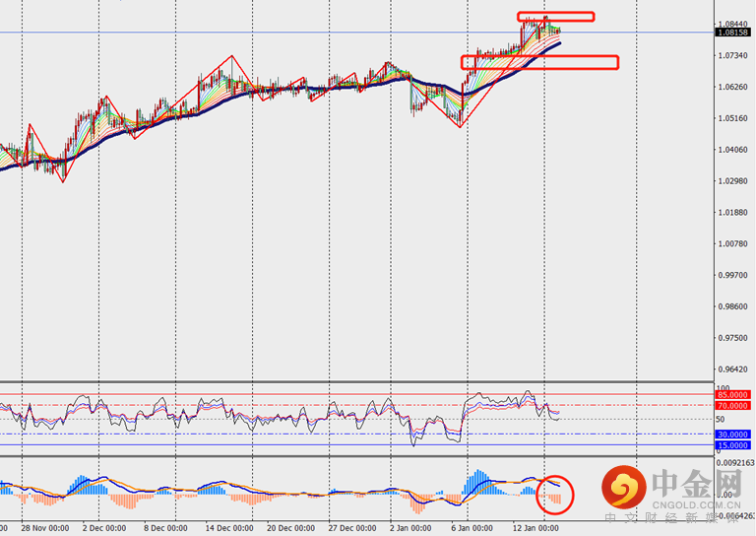This screenshot has width=756, height=536.
Task: Click the 1.02980 price axis label
Action: click(733, 181)
